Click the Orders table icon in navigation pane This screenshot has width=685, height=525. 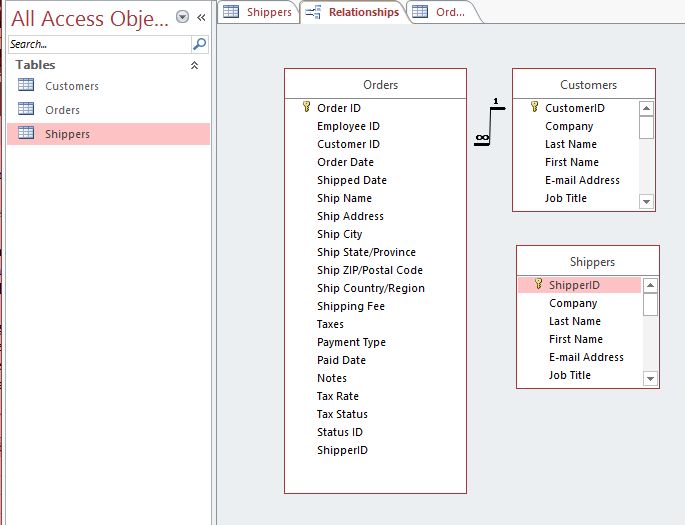click(26, 110)
